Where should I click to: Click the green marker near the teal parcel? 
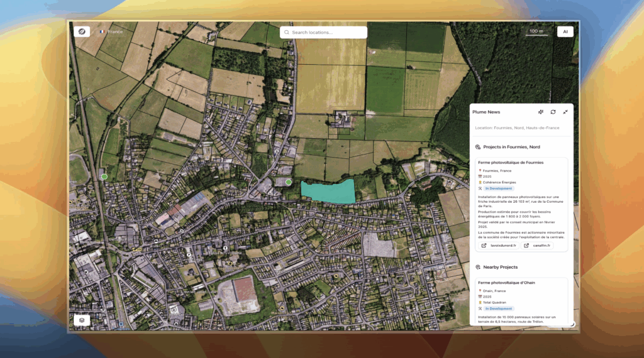pyautogui.click(x=289, y=182)
